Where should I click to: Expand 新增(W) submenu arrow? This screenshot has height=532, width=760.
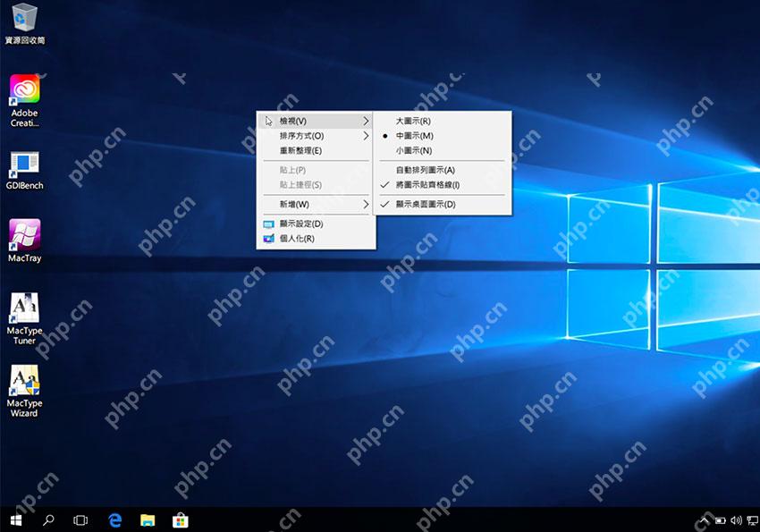(x=366, y=205)
